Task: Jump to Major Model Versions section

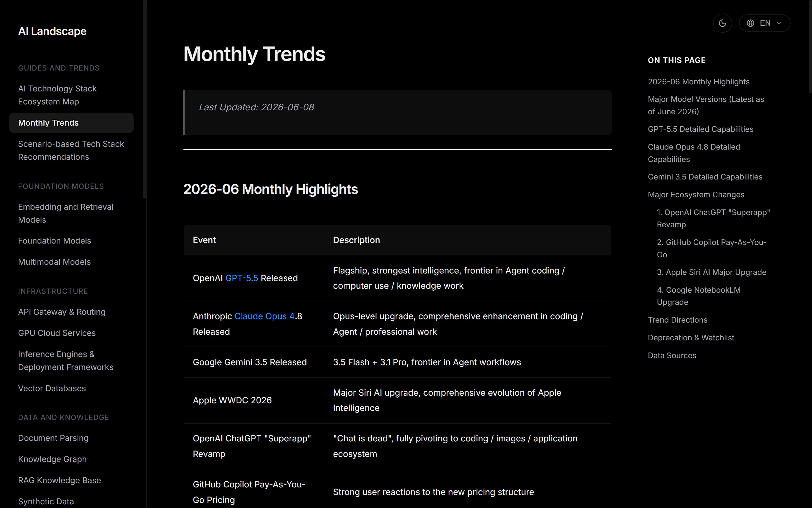Action: coord(706,106)
